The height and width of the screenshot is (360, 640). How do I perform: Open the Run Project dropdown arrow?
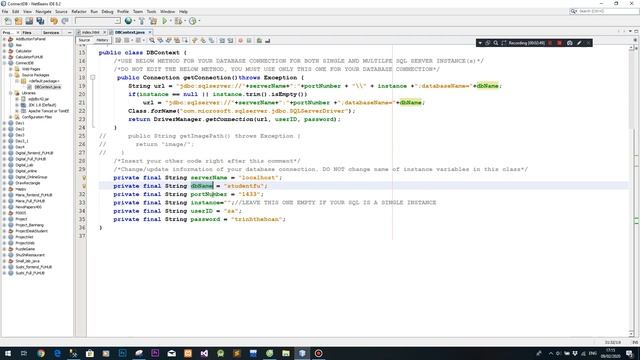click(x=171, y=21)
